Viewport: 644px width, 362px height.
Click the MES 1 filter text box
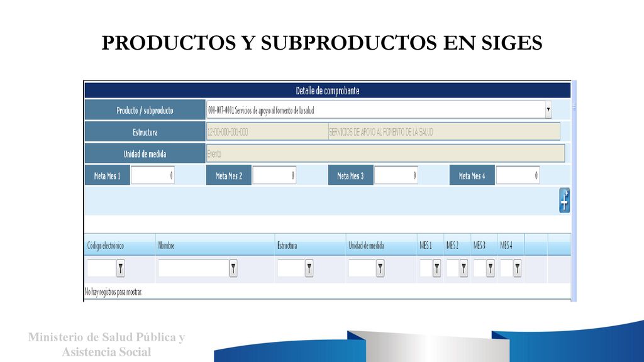426,268
